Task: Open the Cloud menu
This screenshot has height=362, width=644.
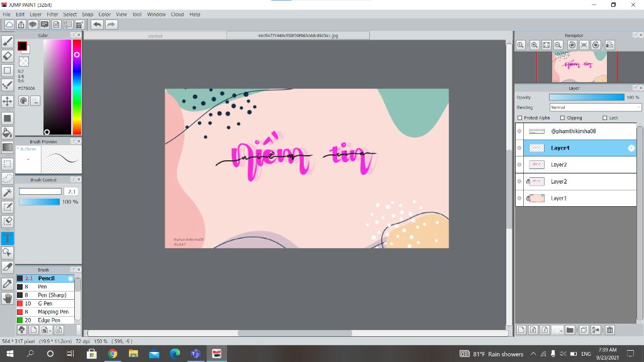Action: (177, 14)
